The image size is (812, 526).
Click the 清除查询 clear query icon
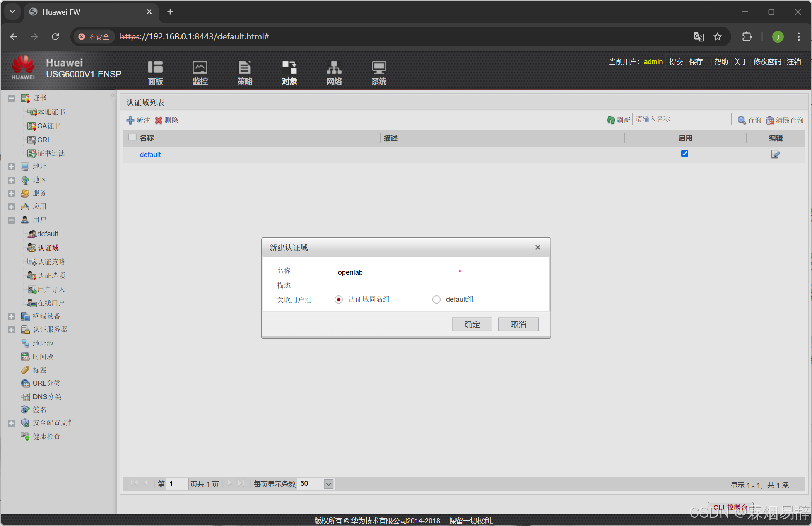pos(770,120)
